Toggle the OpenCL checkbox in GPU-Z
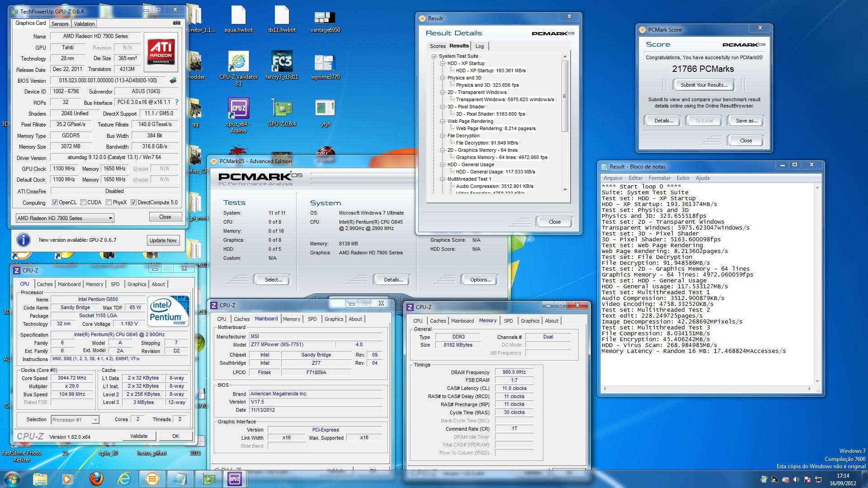Viewport: 868px width, 488px height. click(x=55, y=202)
